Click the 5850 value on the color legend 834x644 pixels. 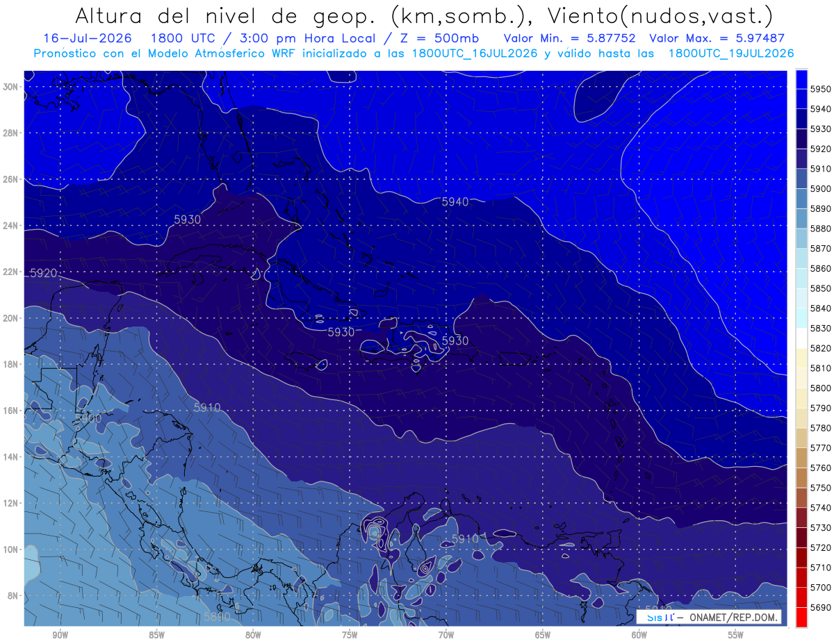point(821,288)
